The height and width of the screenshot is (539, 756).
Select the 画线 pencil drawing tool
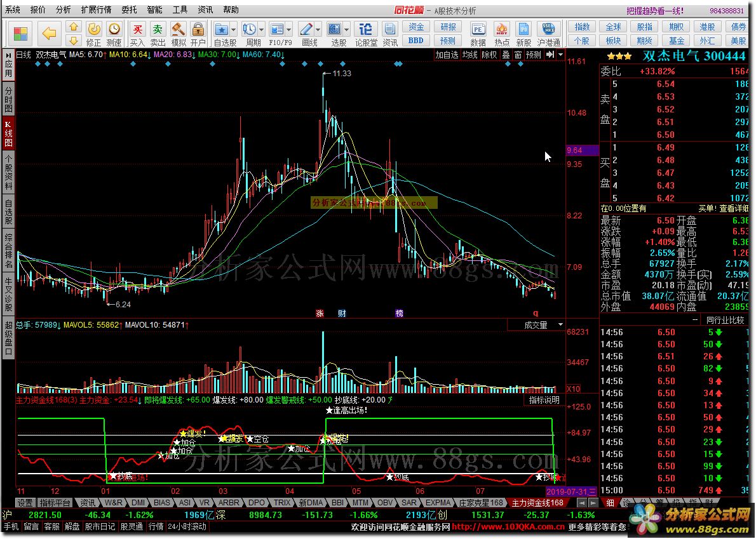tap(306, 29)
